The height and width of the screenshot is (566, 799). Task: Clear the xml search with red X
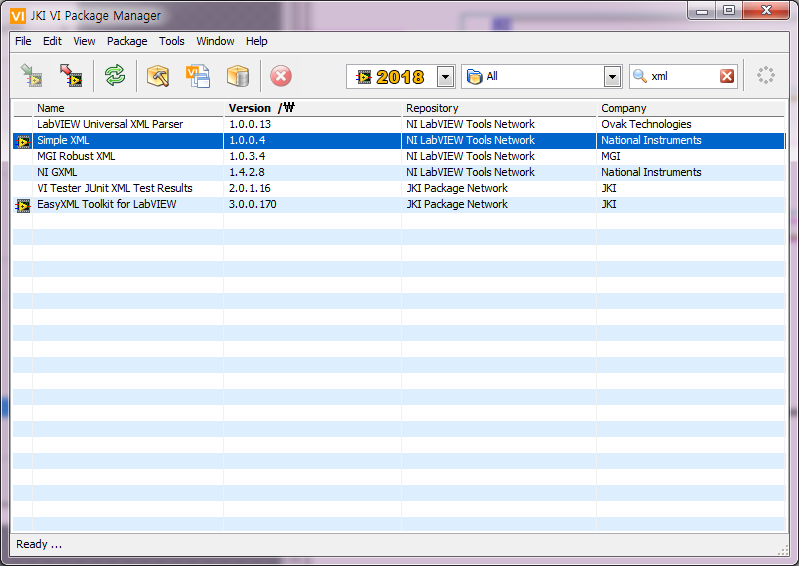tap(727, 76)
